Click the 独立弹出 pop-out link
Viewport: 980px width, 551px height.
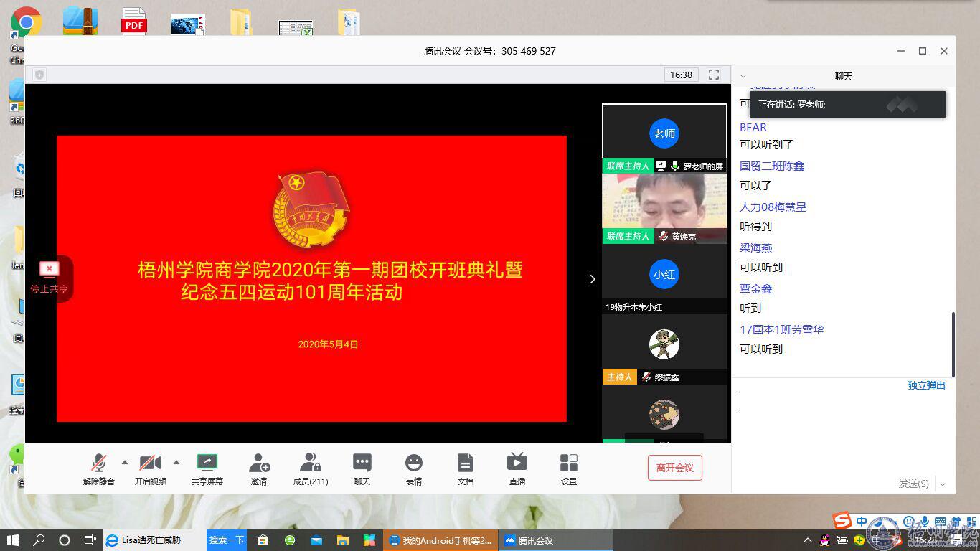coord(926,385)
